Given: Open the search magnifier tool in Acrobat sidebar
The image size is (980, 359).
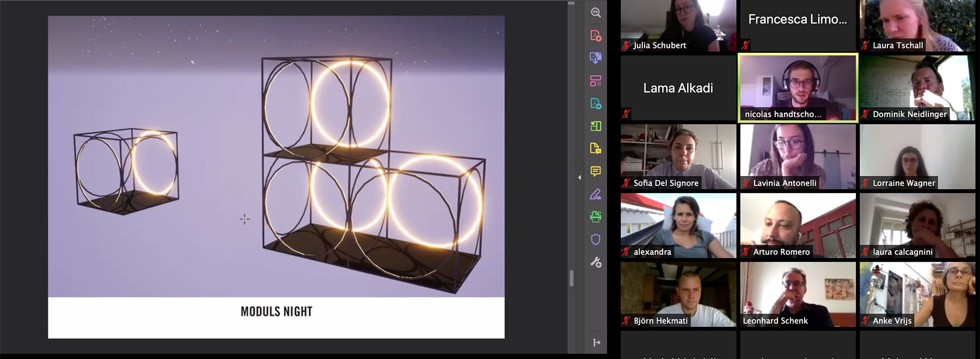Looking at the screenshot, I should click(x=596, y=13).
